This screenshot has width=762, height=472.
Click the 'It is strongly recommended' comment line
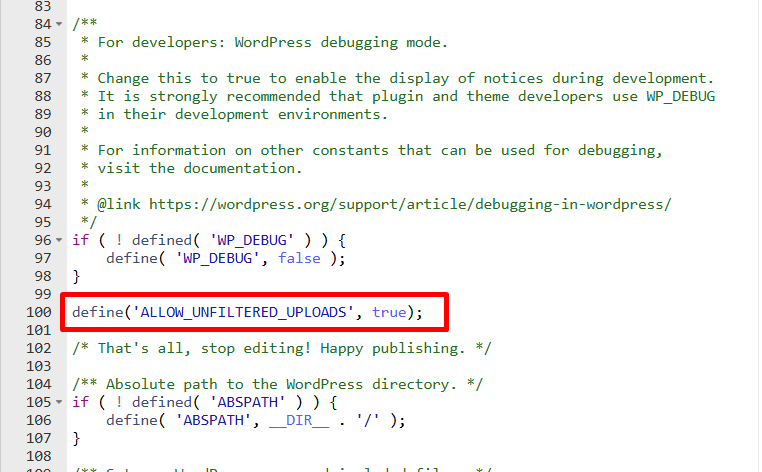tap(398, 96)
